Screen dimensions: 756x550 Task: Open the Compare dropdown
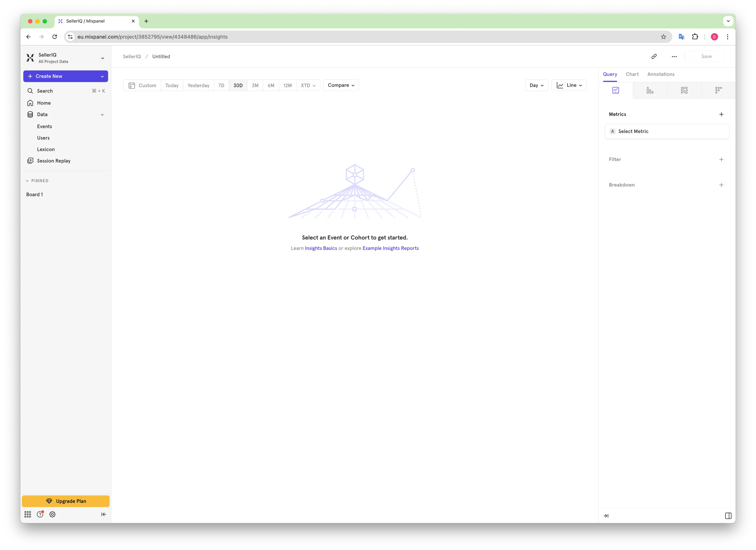click(341, 85)
